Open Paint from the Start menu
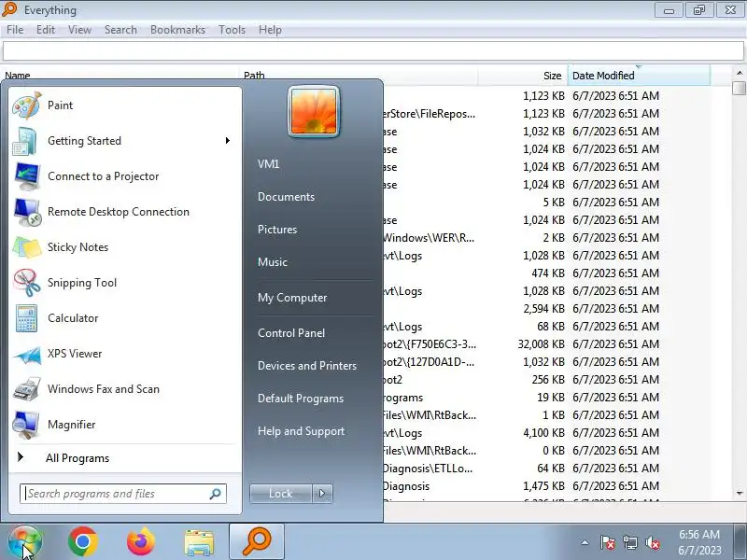747x560 pixels. coord(124,105)
